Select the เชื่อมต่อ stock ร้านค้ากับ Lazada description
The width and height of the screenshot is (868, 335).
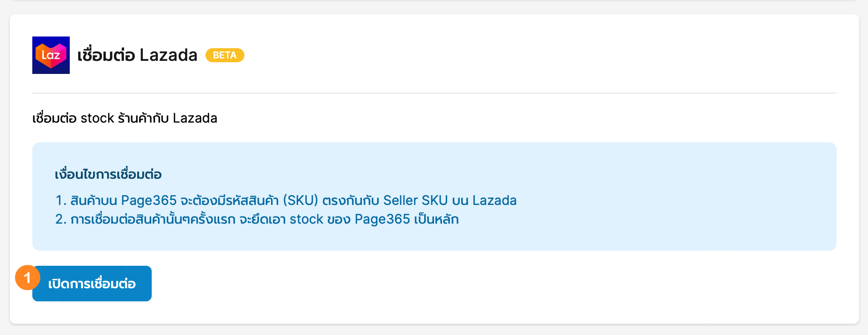[125, 118]
